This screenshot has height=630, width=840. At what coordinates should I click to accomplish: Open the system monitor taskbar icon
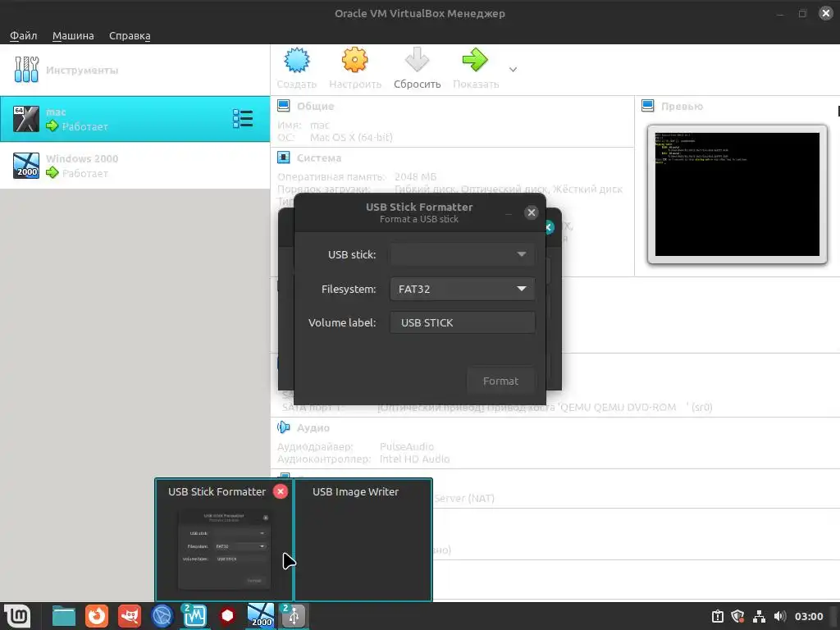point(194,615)
